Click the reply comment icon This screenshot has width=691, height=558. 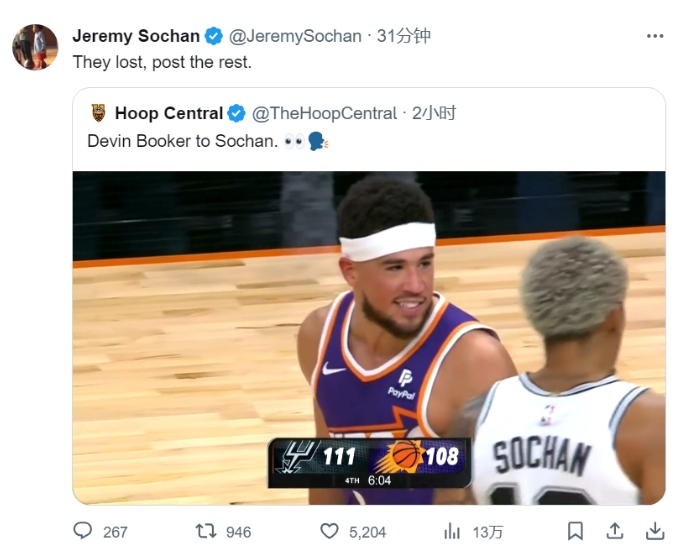[x=83, y=531]
